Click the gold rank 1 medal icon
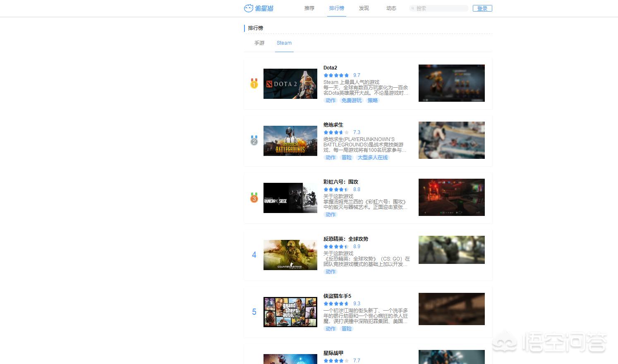 click(x=254, y=84)
